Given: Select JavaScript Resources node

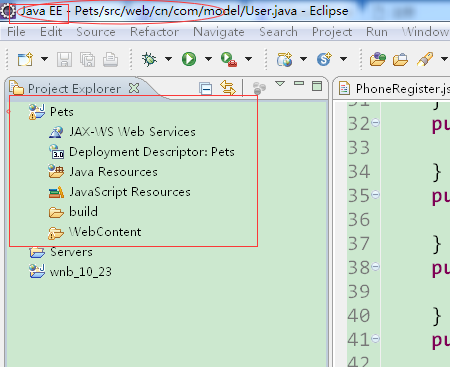Looking at the screenshot, I should [x=130, y=192].
